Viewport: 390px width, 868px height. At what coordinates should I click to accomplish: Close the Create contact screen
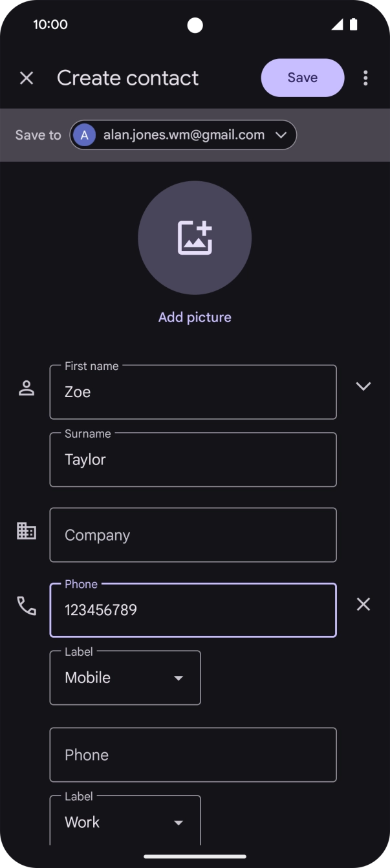tap(27, 78)
